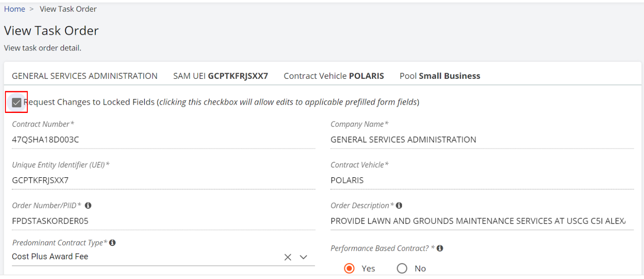Click the Pool Small Business header item
This screenshot has height=279, width=644.
tap(440, 76)
